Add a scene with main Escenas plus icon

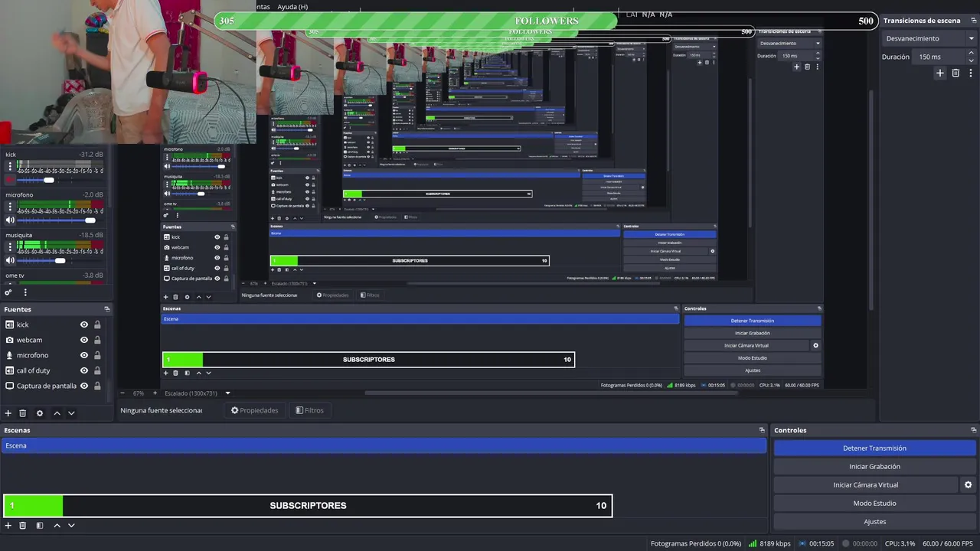point(8,526)
